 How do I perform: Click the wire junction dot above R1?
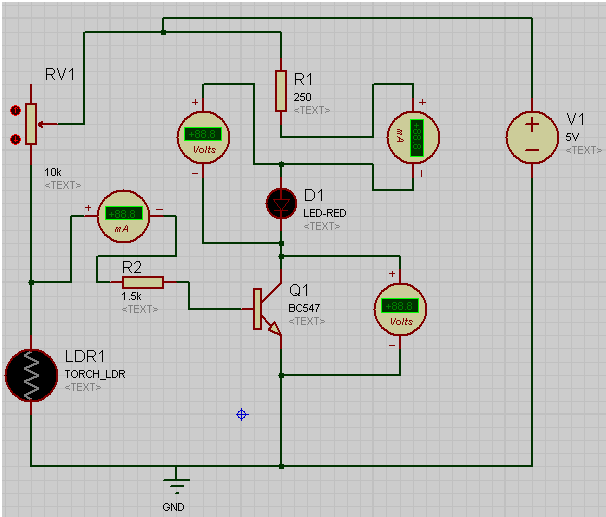[163, 32]
